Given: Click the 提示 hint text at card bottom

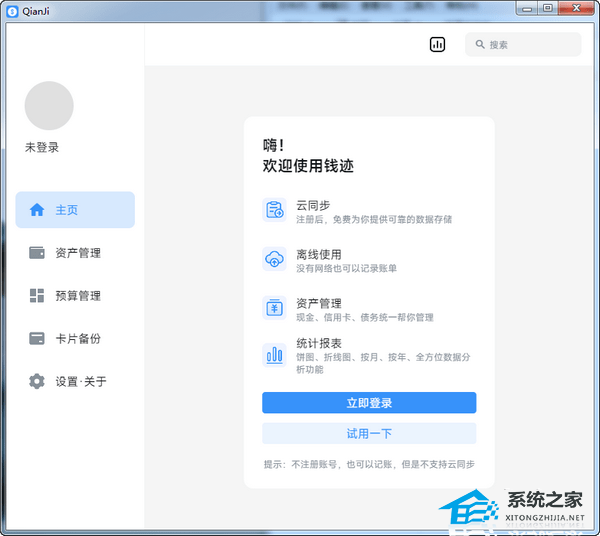Looking at the screenshot, I should pos(369,464).
